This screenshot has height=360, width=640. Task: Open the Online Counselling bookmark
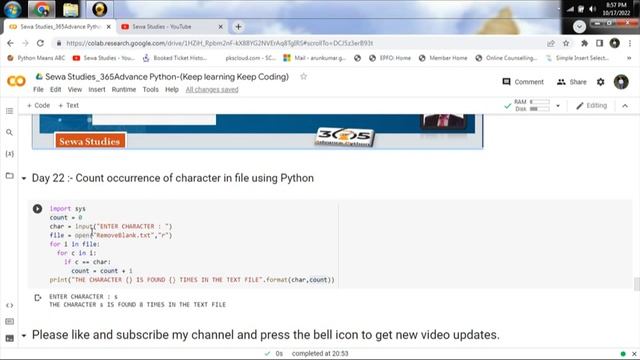506,58
